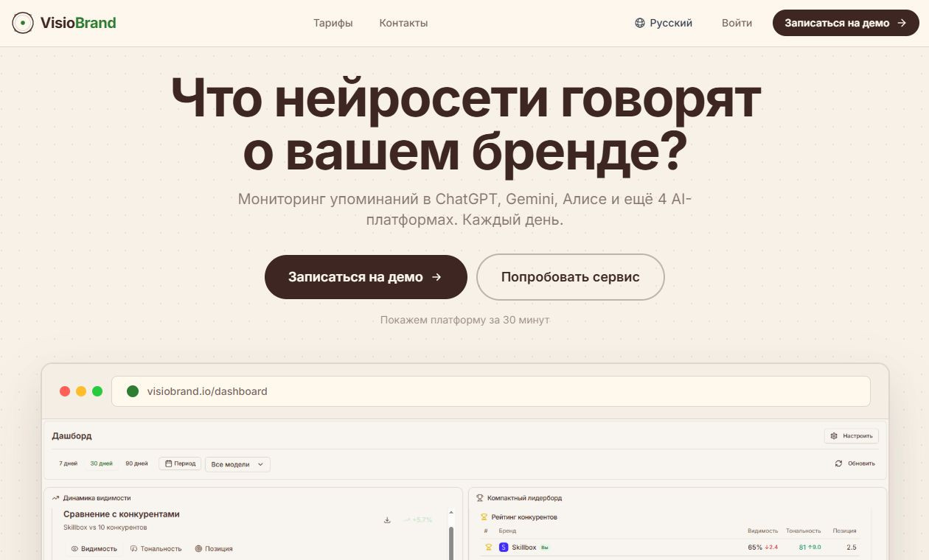This screenshot has width=929, height=560.
Task: Click the 65% visibility value
Action: point(755,547)
